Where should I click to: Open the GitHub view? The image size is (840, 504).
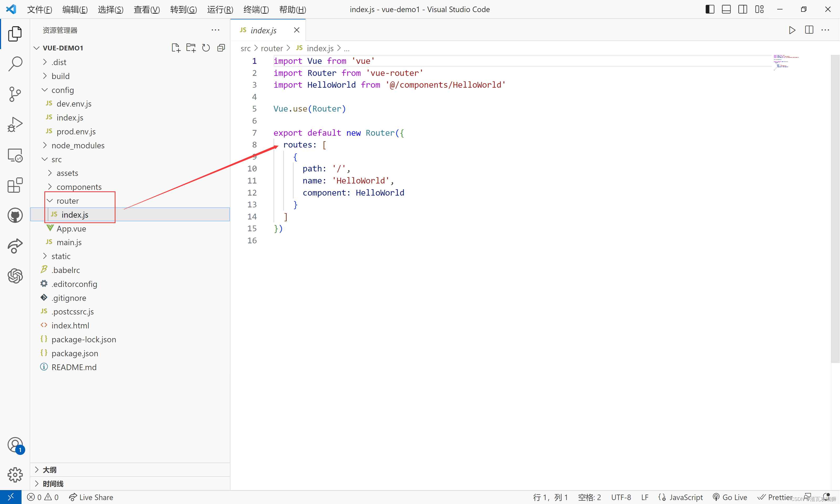[x=15, y=215]
